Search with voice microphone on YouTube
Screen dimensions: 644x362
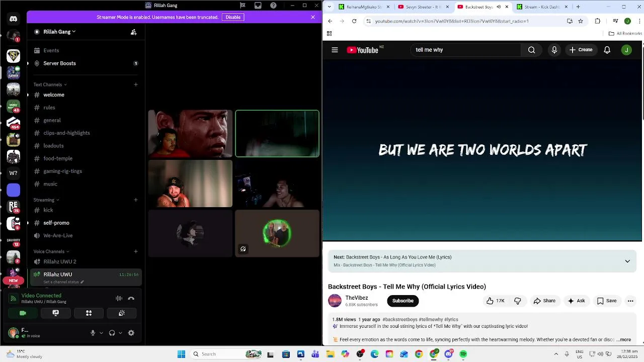click(554, 50)
